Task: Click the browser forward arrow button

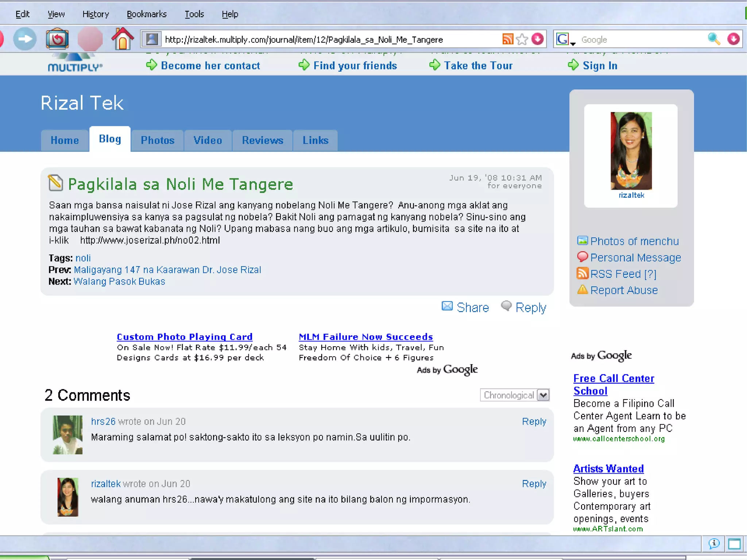Action: click(25, 39)
